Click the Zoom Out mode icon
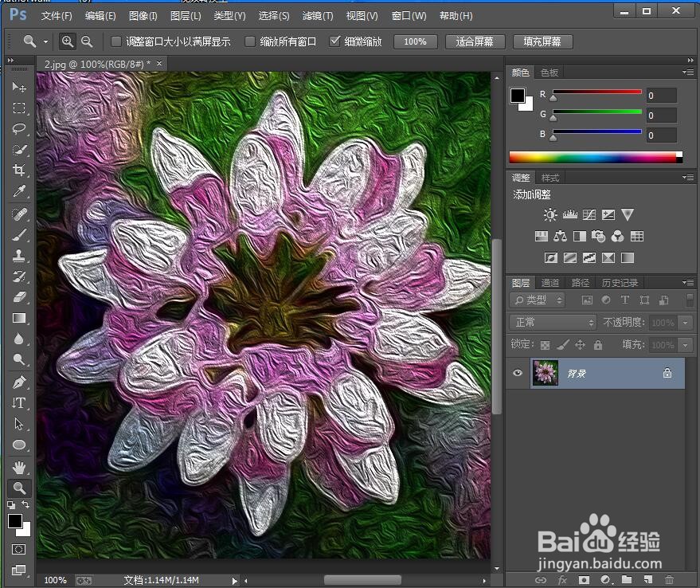The width and height of the screenshot is (700, 588). (87, 41)
